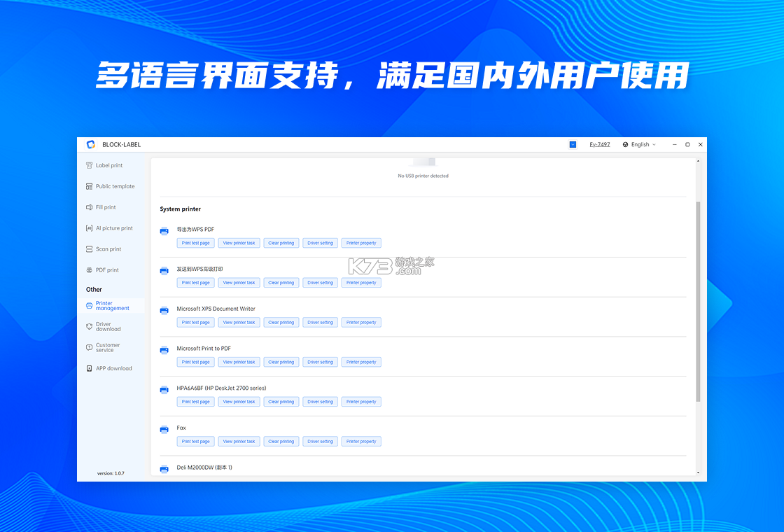784x532 pixels.
Task: Print test page for HP DeskJet 2700
Action: click(195, 402)
